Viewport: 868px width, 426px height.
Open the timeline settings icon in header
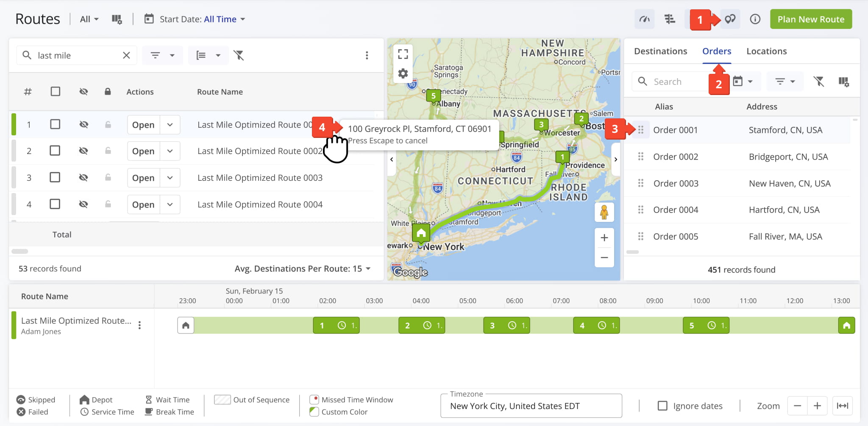coord(670,19)
